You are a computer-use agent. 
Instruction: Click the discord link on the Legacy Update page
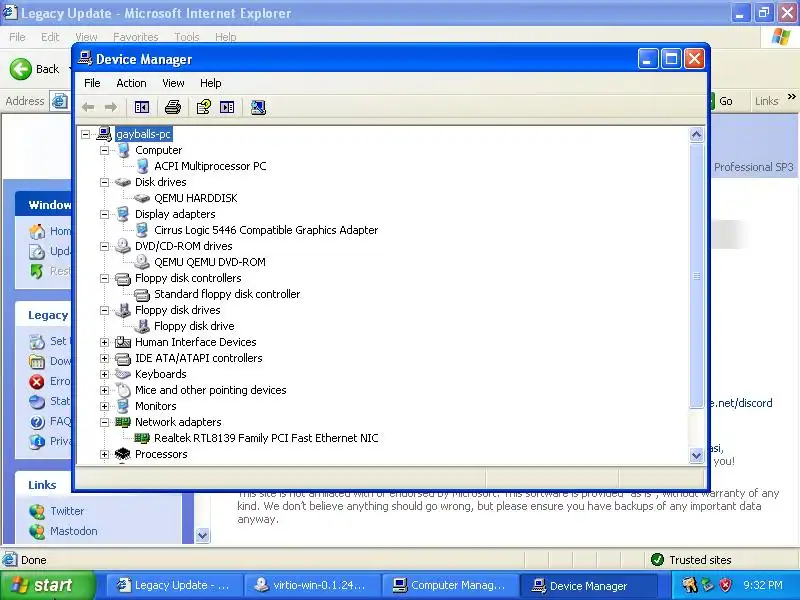coord(741,403)
